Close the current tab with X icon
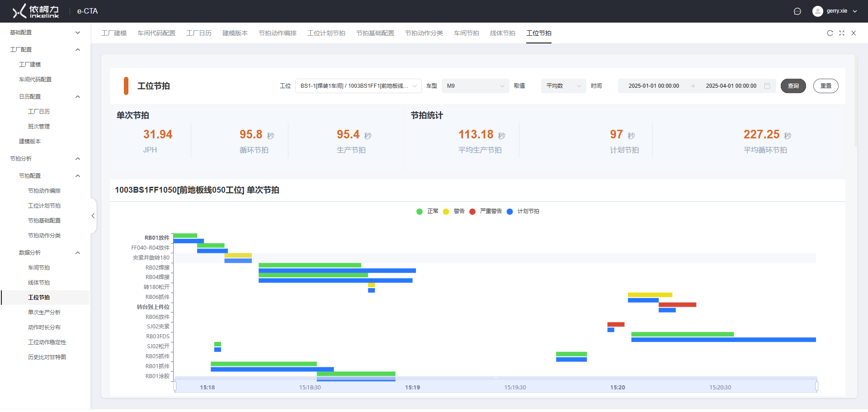Viewport: 868px width, 412px height. (854, 33)
